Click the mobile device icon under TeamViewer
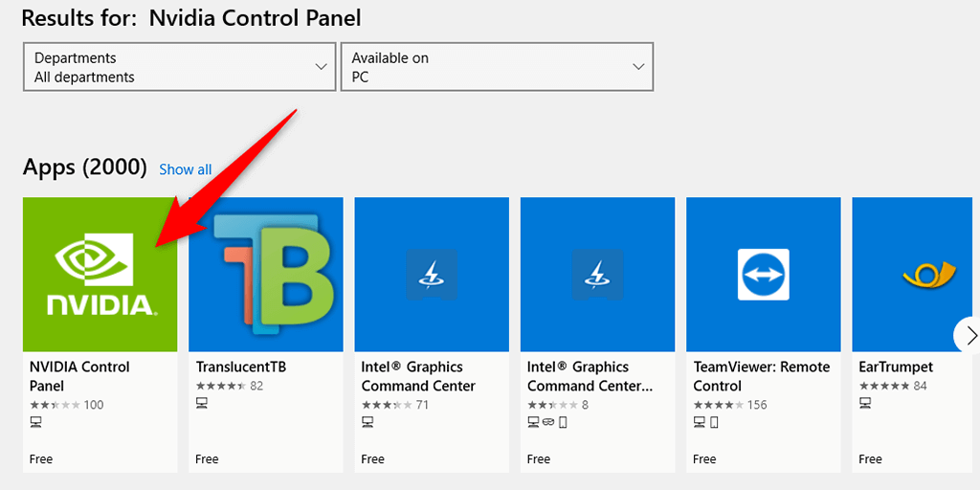 click(714, 422)
